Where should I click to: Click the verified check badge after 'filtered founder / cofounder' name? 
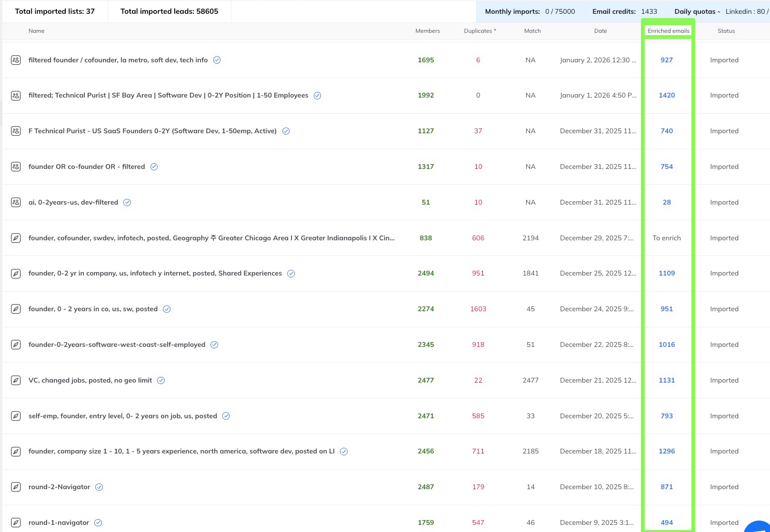(x=217, y=60)
